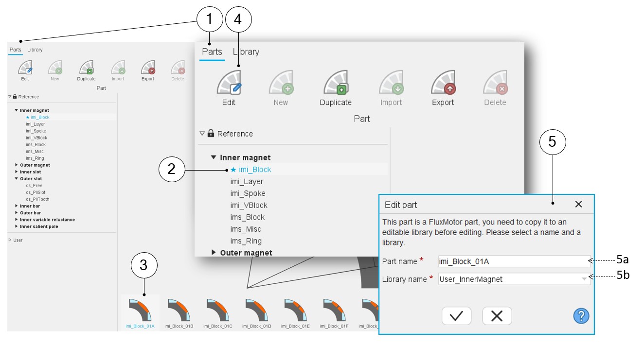This screenshot has height=345, width=644.
Task: Click Delete part icon in small panel
Action: point(178,68)
